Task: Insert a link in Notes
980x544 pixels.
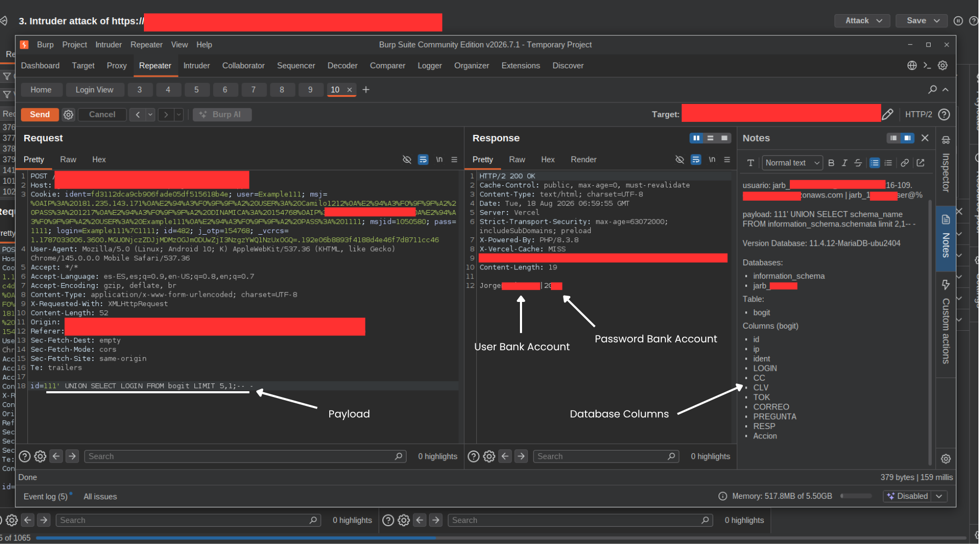Action: 904,163
